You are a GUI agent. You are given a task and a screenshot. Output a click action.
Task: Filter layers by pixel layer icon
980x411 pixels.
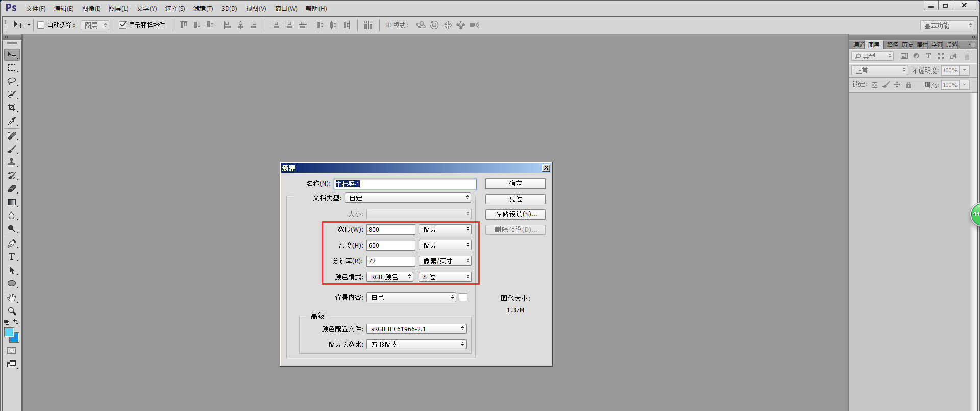click(904, 56)
